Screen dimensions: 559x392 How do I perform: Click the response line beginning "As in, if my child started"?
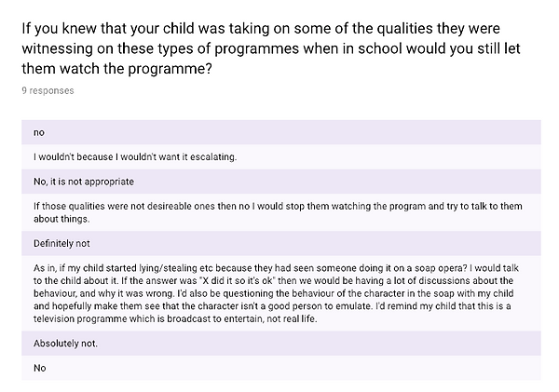coord(276,268)
